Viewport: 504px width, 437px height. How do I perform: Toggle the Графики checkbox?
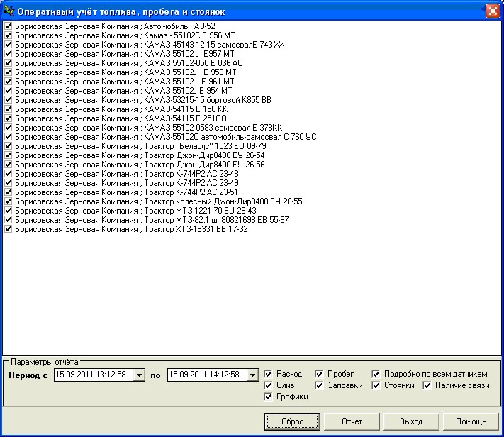269,397
